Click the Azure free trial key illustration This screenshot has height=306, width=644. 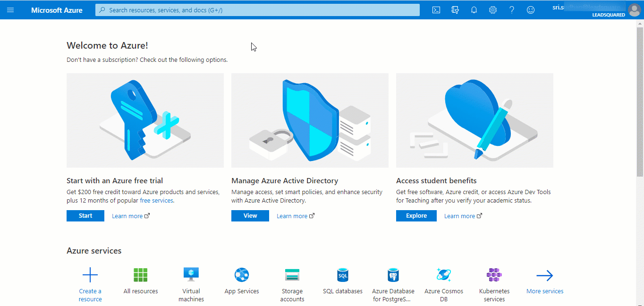point(145,120)
